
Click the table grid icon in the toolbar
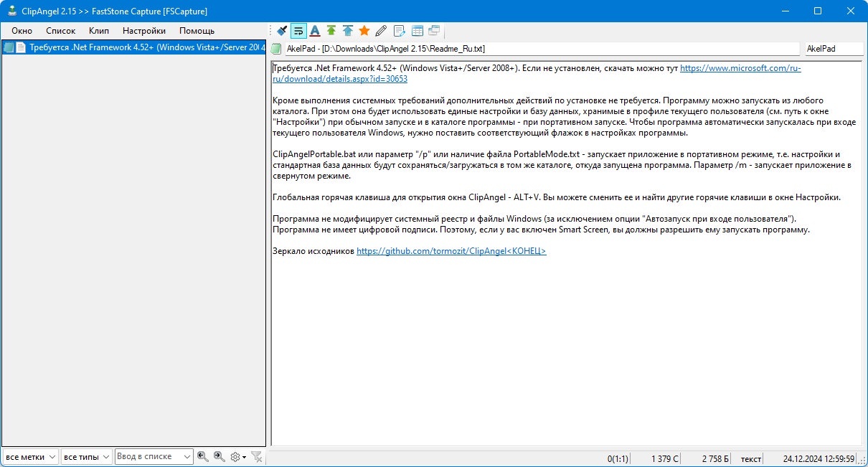[x=418, y=31]
